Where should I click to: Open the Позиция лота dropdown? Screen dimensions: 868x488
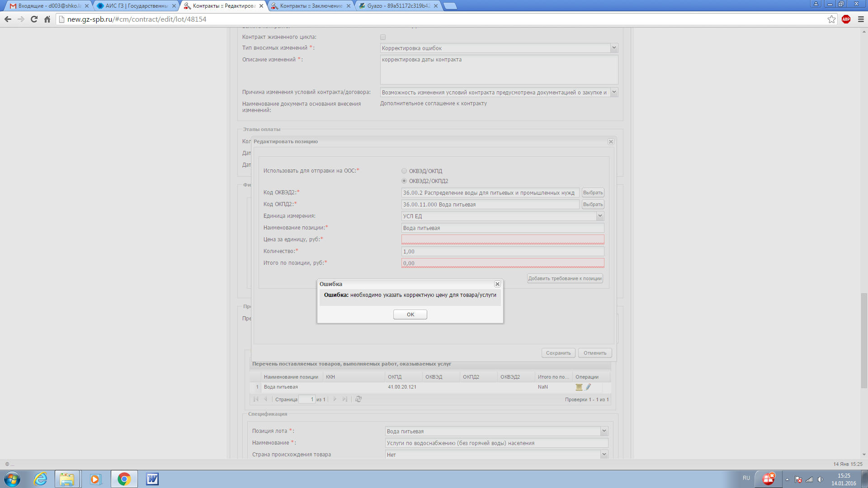coord(604,431)
